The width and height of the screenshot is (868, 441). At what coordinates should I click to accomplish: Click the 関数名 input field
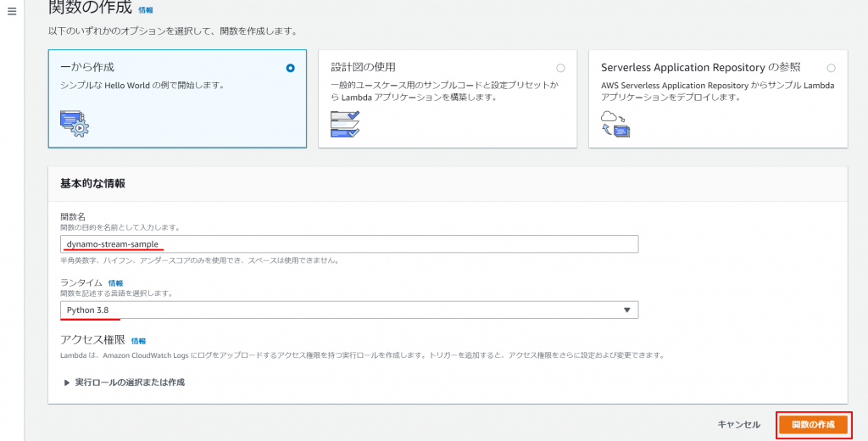tap(349, 244)
